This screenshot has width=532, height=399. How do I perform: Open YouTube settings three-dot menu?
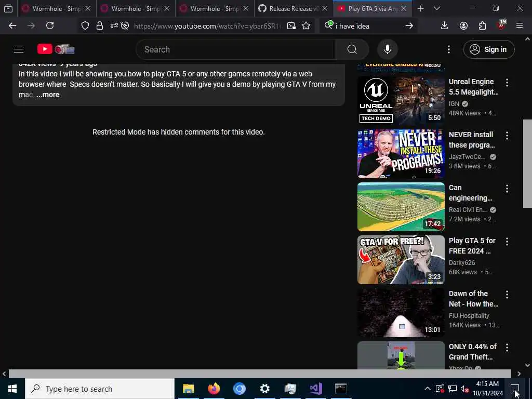448,49
